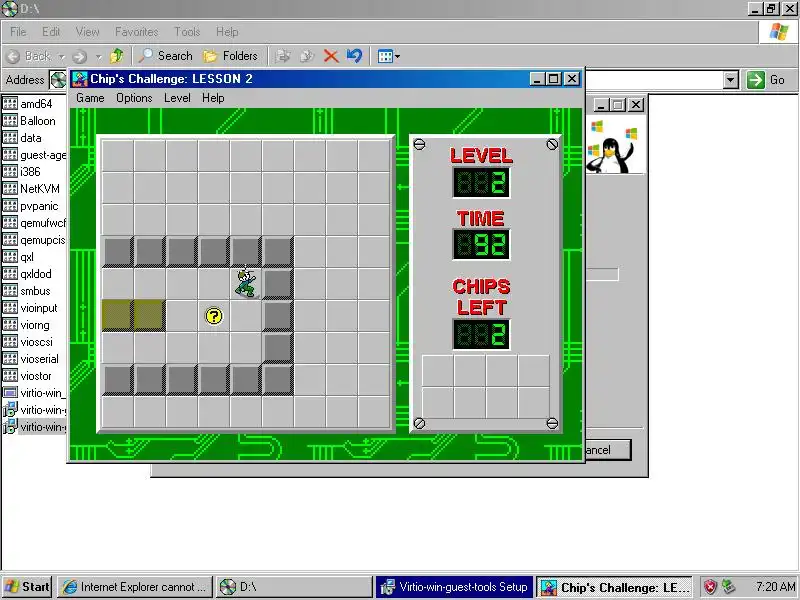Click the Up one level folder icon
This screenshot has width=800, height=600.
click(x=117, y=56)
